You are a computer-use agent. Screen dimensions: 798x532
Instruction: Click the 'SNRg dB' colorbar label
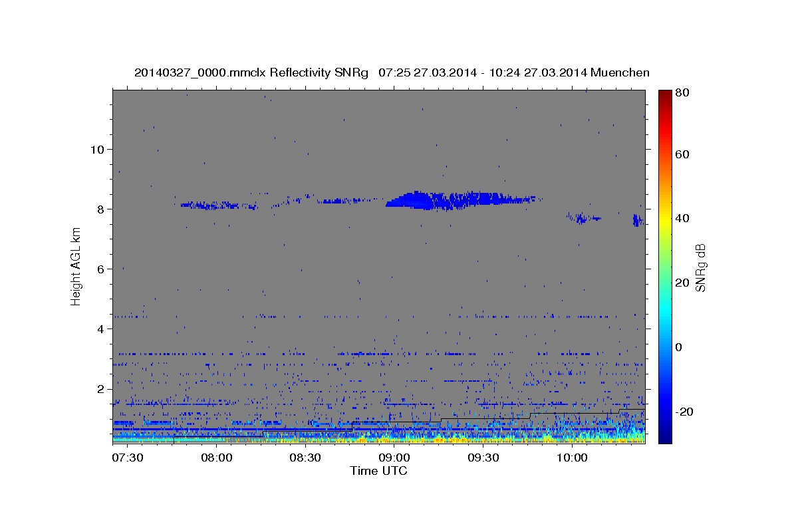(700, 267)
